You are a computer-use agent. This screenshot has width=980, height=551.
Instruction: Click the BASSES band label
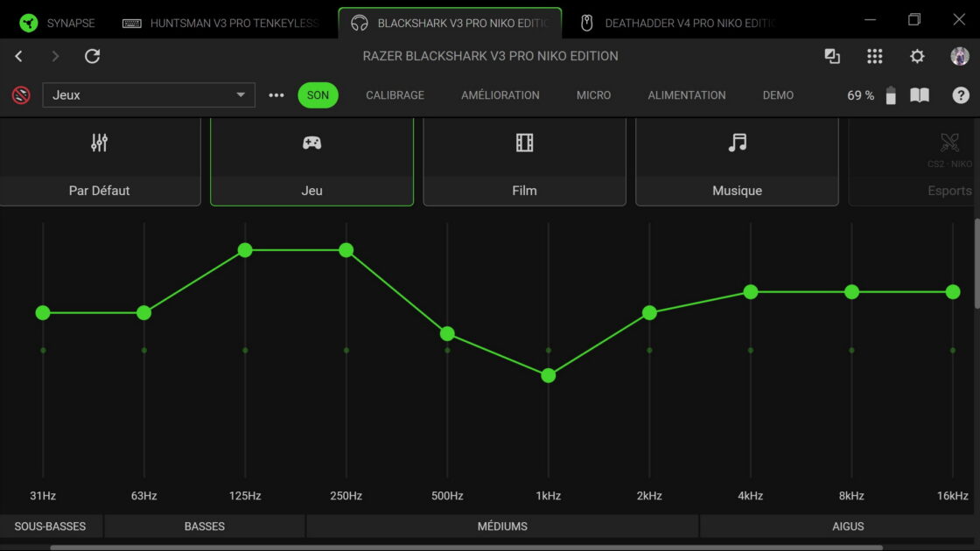[x=205, y=527]
